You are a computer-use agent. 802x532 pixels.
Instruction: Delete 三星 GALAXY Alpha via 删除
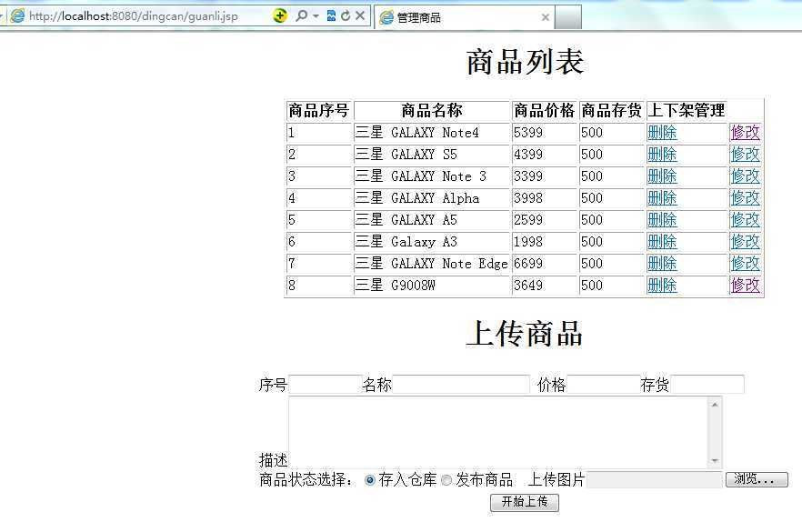tap(662, 198)
